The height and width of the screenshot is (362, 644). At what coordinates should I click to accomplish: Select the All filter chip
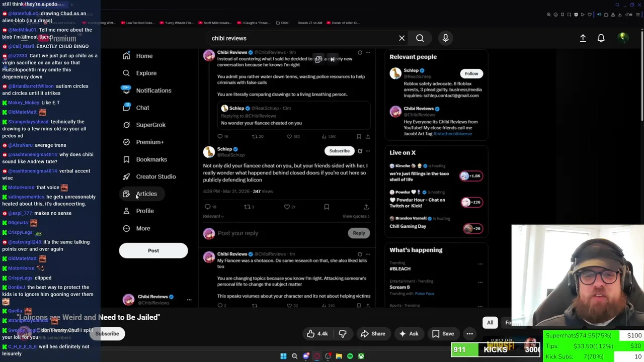click(490, 322)
